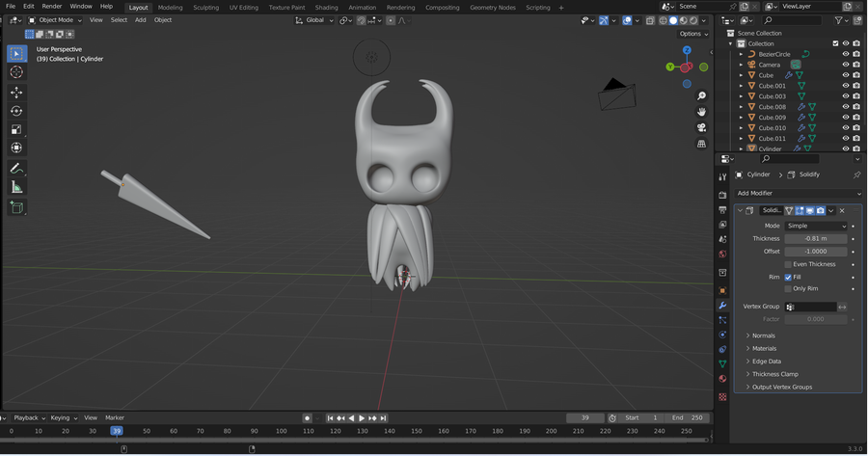Click the Offset value slider
The width and height of the screenshot is (868, 456).
tap(816, 252)
